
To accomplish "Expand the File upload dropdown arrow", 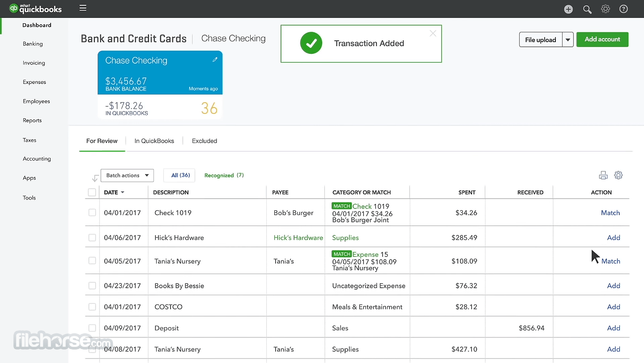I will [x=568, y=40].
